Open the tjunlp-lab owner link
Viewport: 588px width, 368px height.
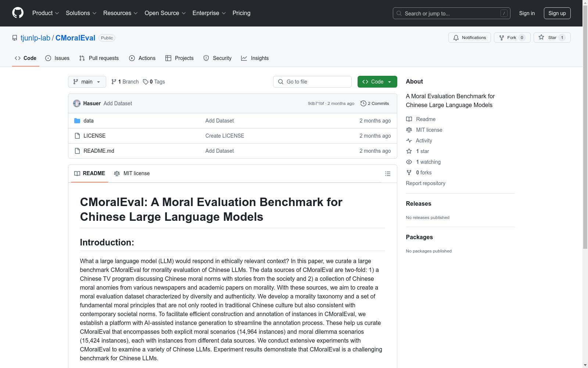point(35,38)
